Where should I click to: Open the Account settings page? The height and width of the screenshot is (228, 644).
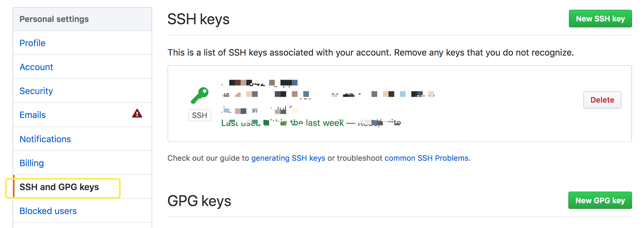[36, 67]
